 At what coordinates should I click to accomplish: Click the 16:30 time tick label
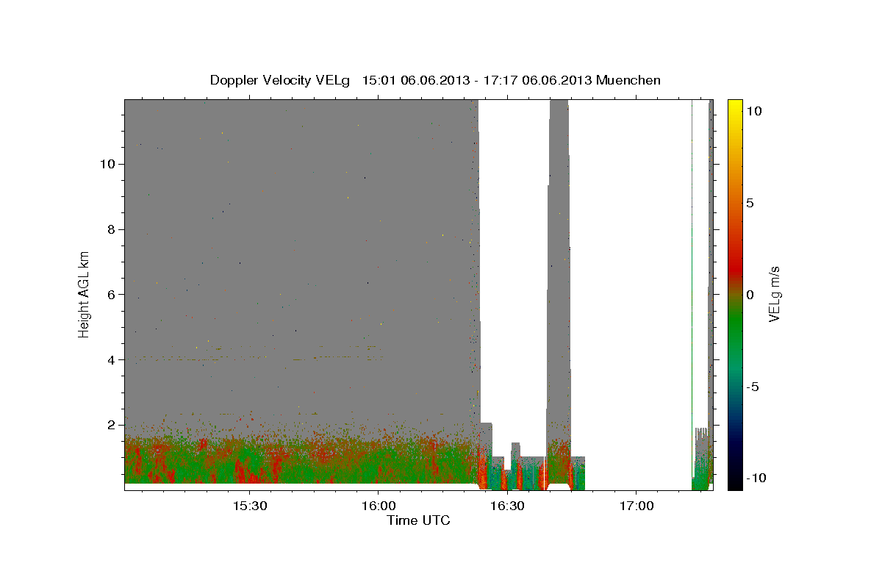[507, 506]
